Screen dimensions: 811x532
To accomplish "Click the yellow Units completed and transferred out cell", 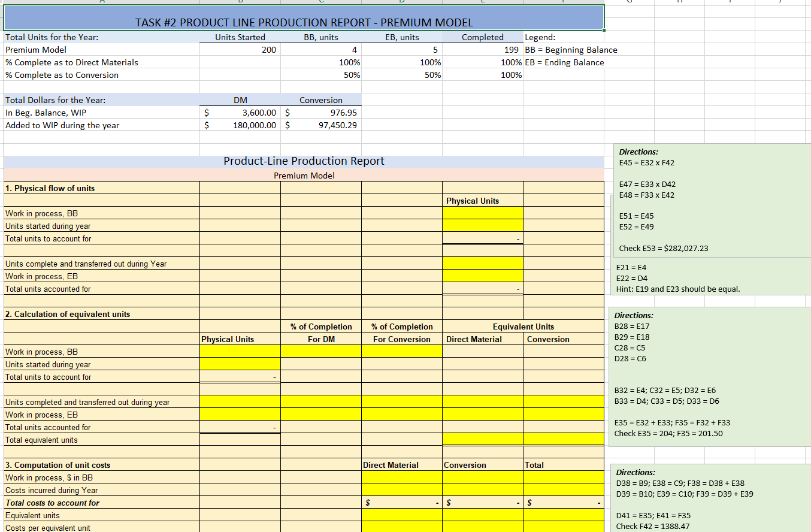I will pyautogui.click(x=482, y=264).
